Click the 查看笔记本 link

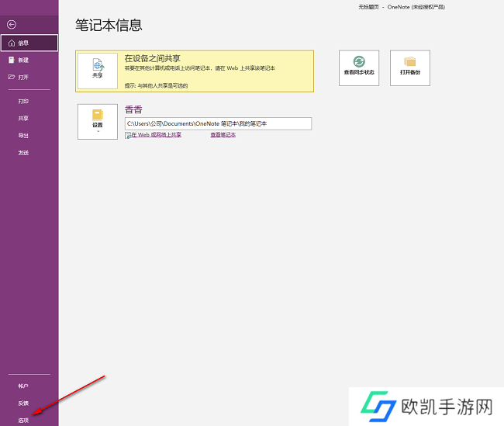pyautogui.click(x=223, y=135)
